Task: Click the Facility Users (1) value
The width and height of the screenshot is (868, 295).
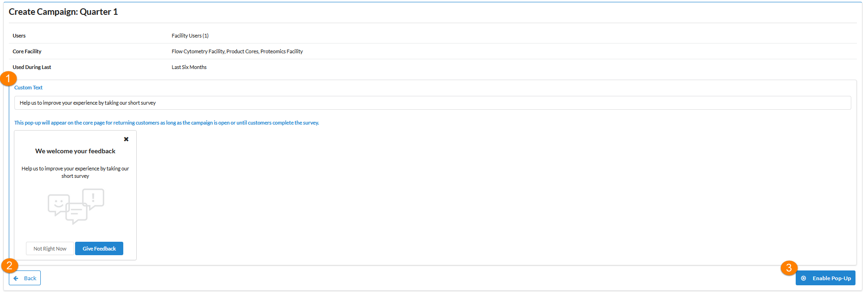Action: (x=190, y=36)
